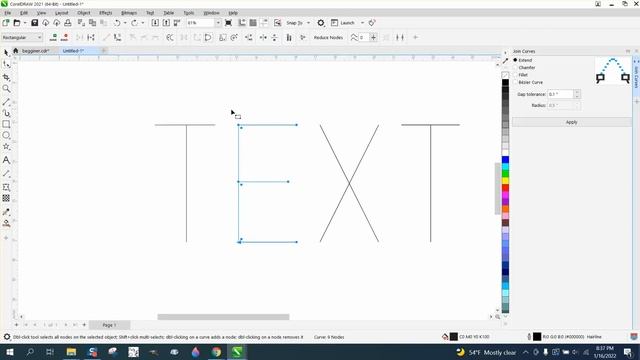The height and width of the screenshot is (360, 640).
Task: Click the Print icon
Action: click(x=68, y=23)
